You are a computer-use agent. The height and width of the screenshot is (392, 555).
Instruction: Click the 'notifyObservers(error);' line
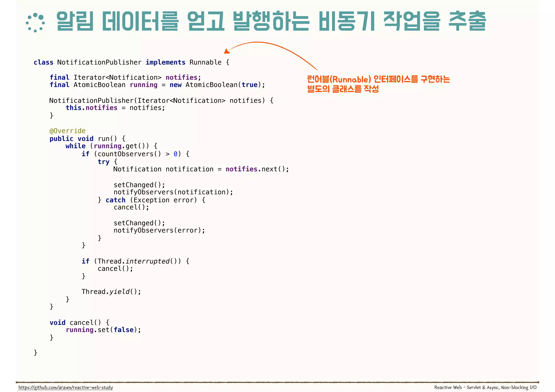(160, 230)
